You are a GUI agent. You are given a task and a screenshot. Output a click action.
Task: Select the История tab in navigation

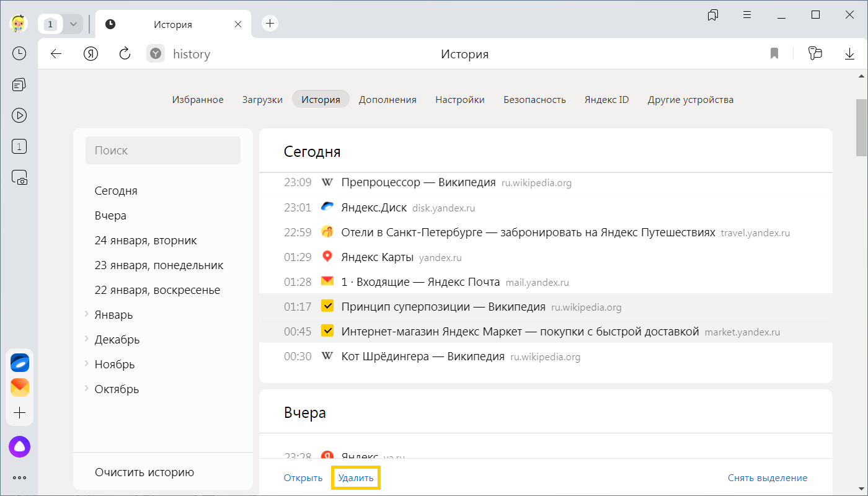(x=321, y=99)
